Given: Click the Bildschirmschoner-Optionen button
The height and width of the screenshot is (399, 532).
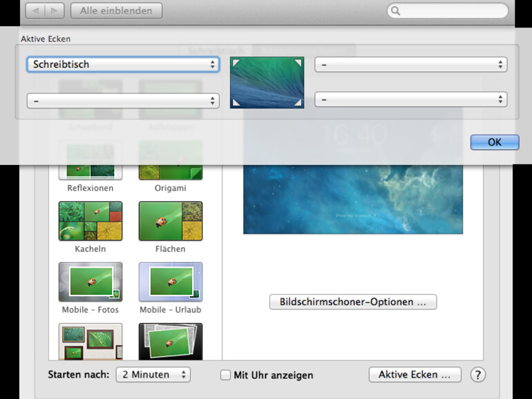Looking at the screenshot, I should click(x=353, y=302).
